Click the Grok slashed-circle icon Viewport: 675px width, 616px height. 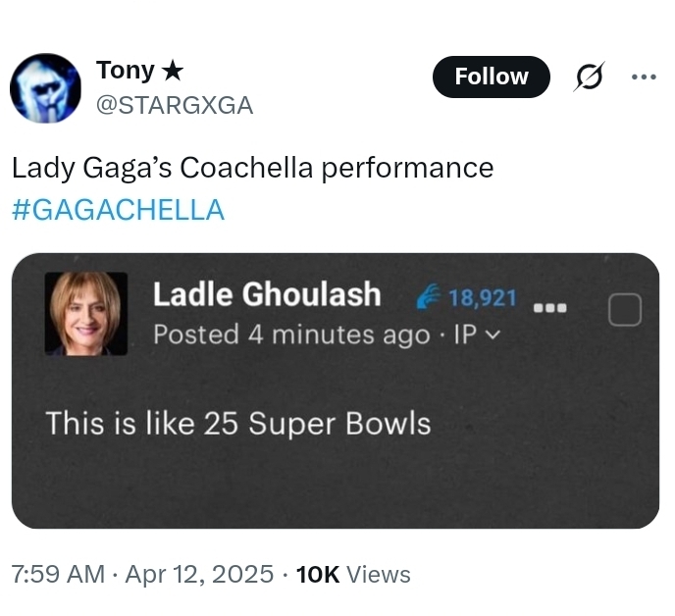click(x=589, y=77)
